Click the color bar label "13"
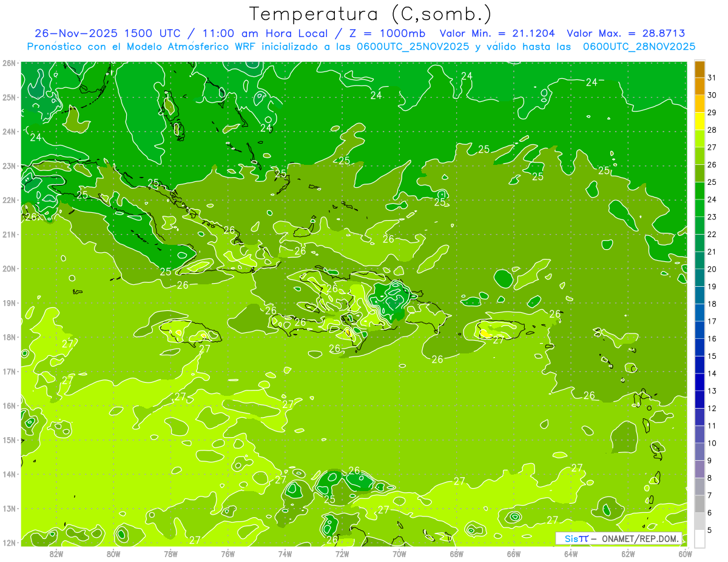728x562 pixels. click(712, 391)
